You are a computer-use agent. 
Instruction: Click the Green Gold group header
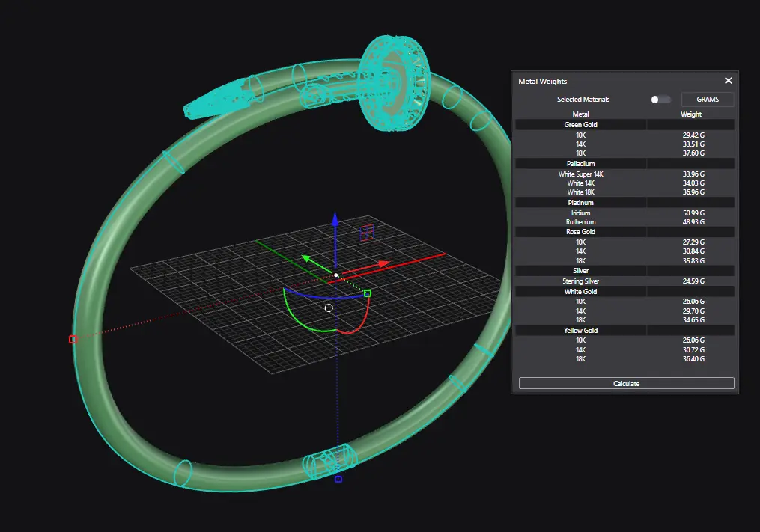click(x=580, y=125)
